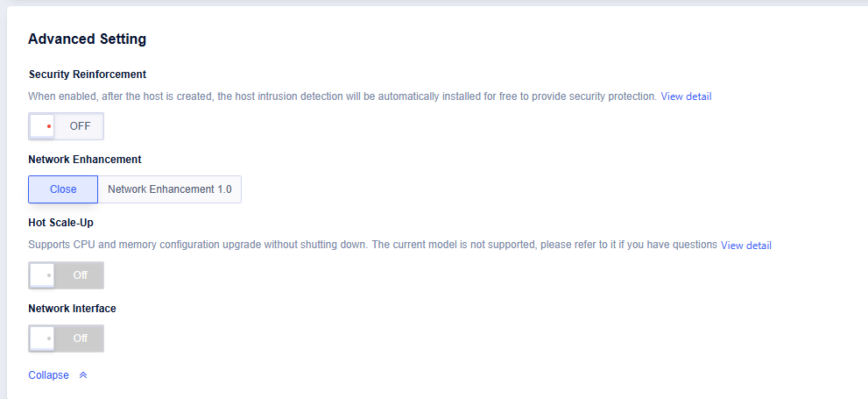Click the host intrusion detection description text
The image size is (868, 399).
click(x=342, y=96)
